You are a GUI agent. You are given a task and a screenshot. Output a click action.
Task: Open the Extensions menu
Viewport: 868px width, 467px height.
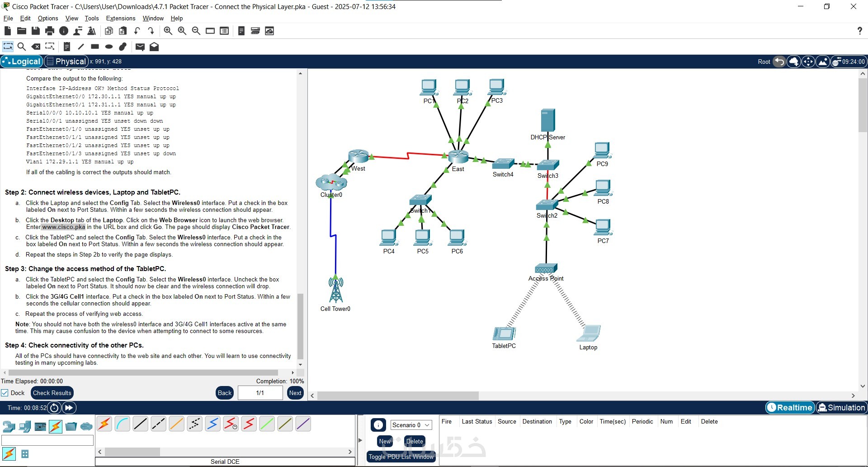coord(121,18)
